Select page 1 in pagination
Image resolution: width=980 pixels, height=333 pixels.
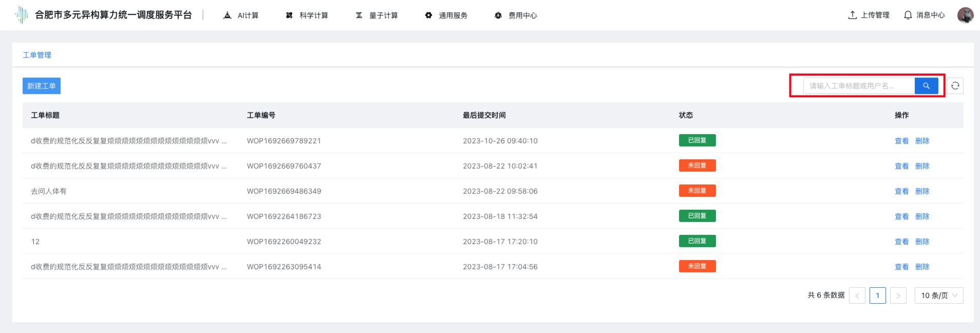click(x=877, y=295)
